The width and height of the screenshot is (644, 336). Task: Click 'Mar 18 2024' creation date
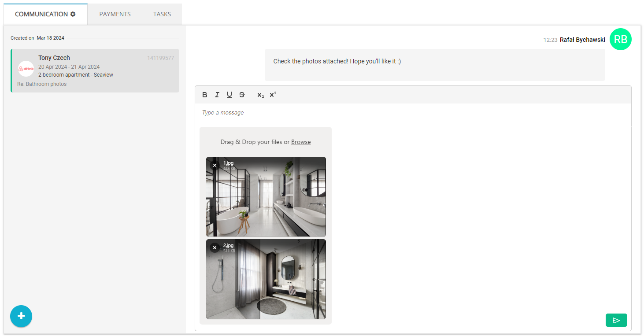coord(50,38)
